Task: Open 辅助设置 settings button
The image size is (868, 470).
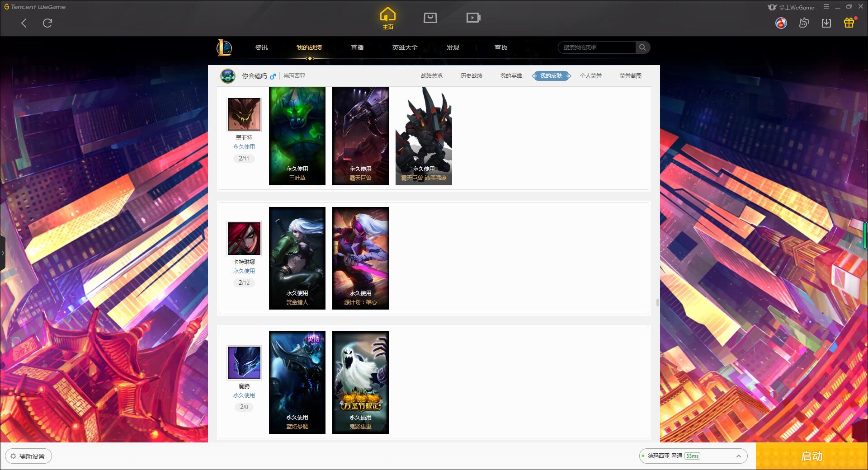Action: (28, 456)
